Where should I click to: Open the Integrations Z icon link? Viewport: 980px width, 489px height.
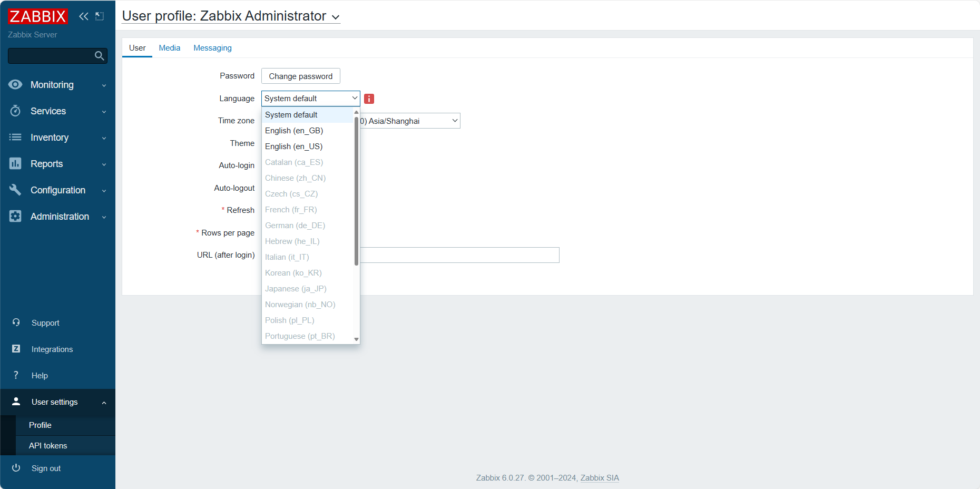pyautogui.click(x=16, y=349)
